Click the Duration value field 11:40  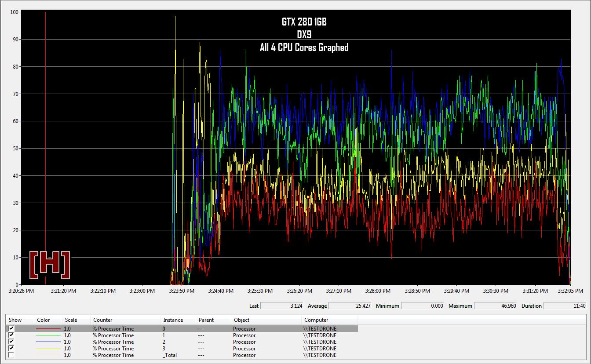tap(565, 306)
